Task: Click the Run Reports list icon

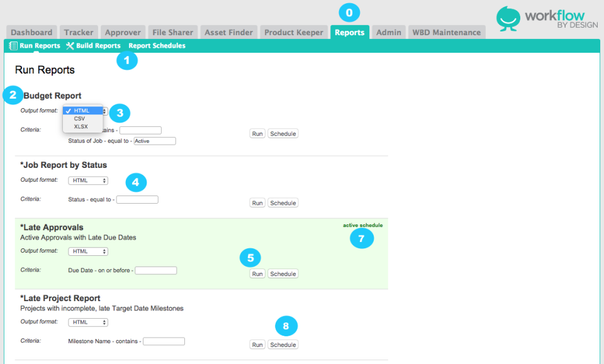Action: pos(13,45)
